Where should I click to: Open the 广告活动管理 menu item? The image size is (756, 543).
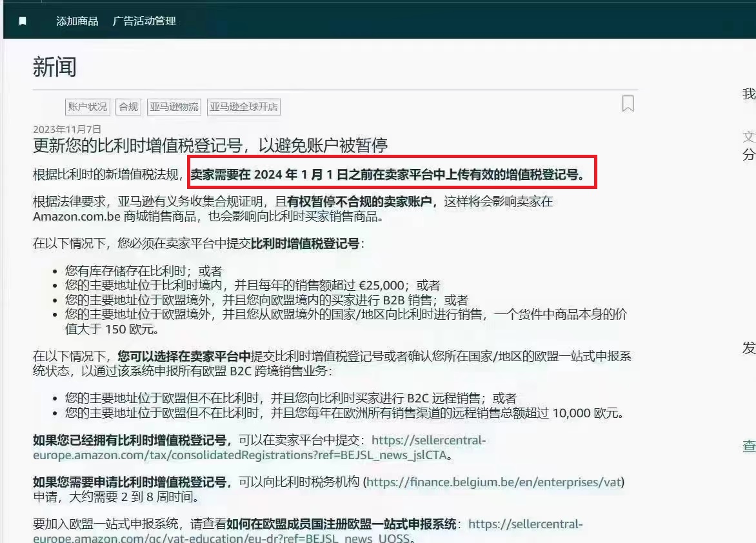[144, 21]
